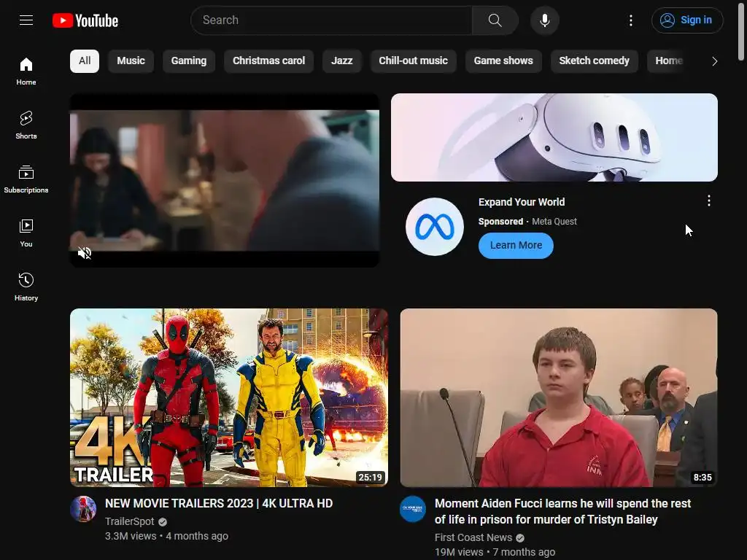Click Meta Quest advertiser name
747x560 pixels.
554,222
